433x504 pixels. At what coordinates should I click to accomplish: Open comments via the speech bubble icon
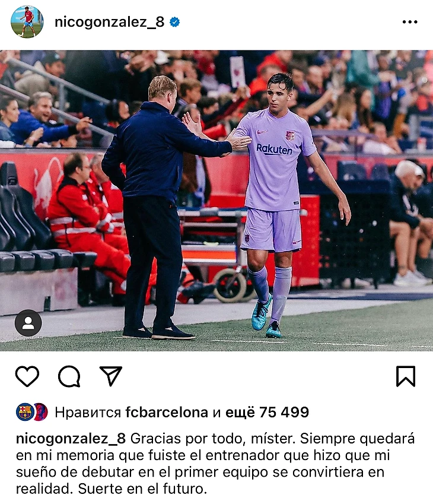tap(69, 376)
